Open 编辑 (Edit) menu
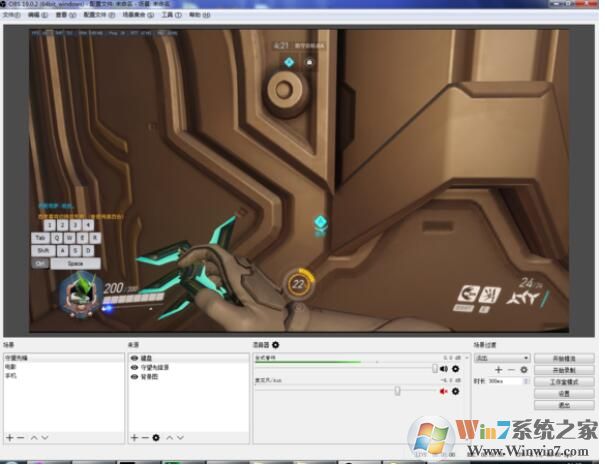This screenshot has height=465, width=605. tap(38, 15)
